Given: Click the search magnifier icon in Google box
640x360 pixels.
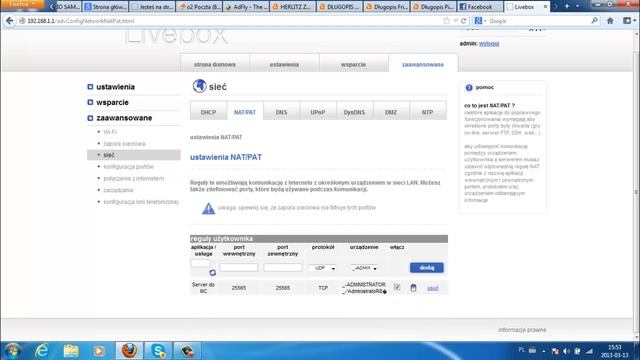Looking at the screenshot, I should (x=595, y=21).
